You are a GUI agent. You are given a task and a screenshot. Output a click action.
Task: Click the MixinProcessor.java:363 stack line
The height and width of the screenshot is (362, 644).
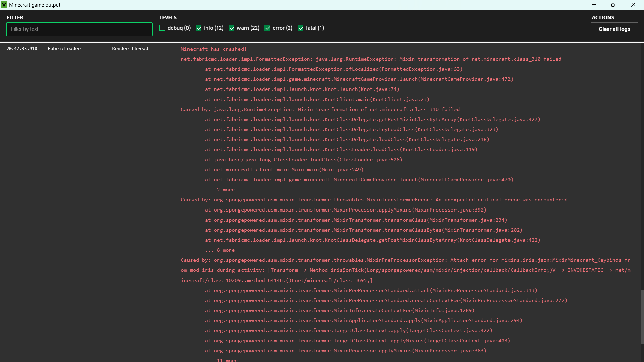(x=345, y=351)
